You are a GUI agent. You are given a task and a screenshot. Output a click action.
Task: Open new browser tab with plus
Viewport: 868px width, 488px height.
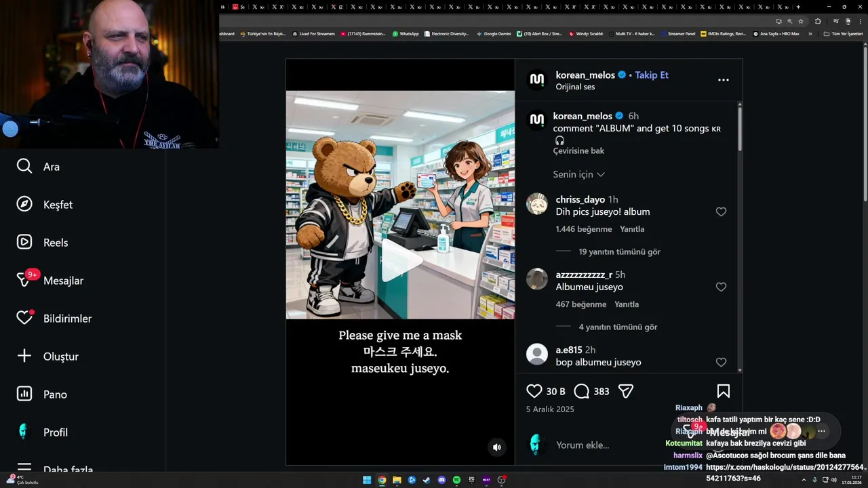798,7
